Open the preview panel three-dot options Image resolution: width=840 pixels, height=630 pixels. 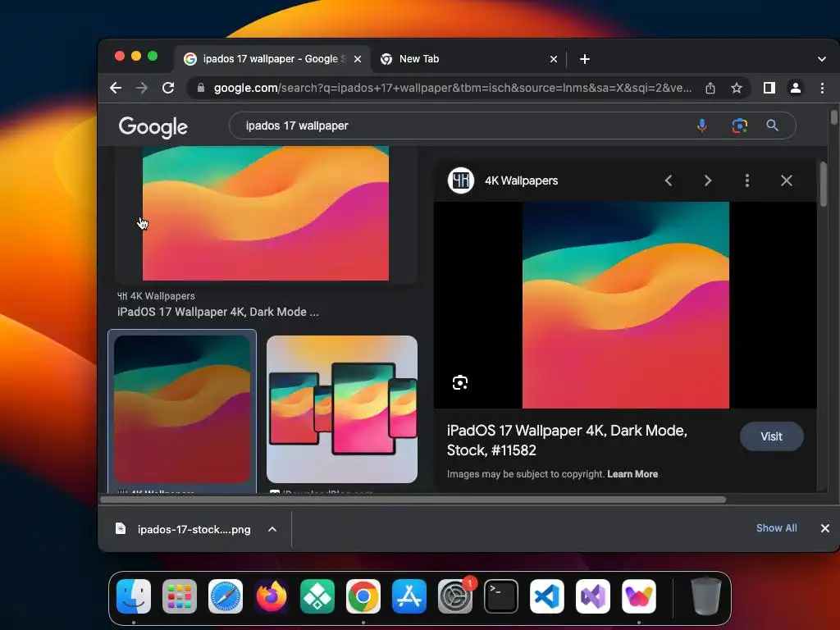[746, 180]
